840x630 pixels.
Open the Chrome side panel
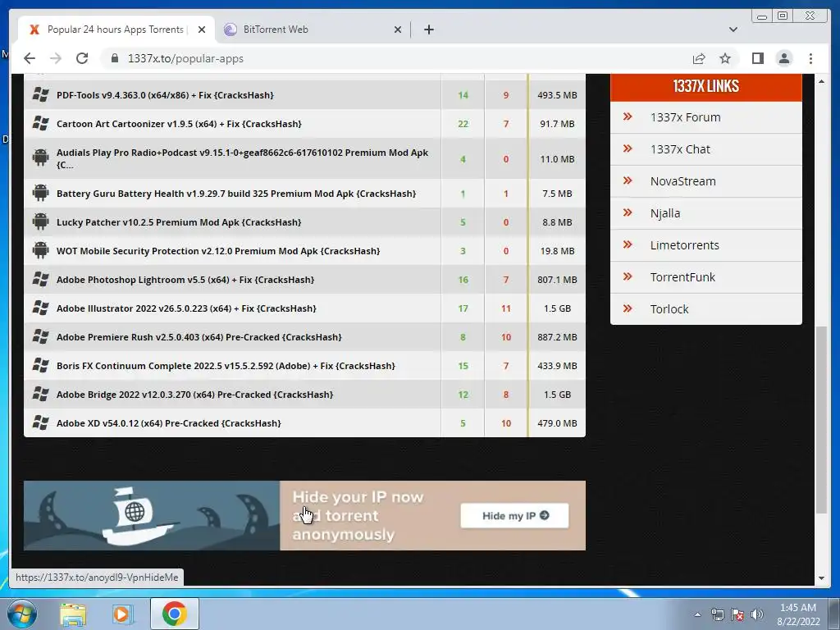[757, 58]
